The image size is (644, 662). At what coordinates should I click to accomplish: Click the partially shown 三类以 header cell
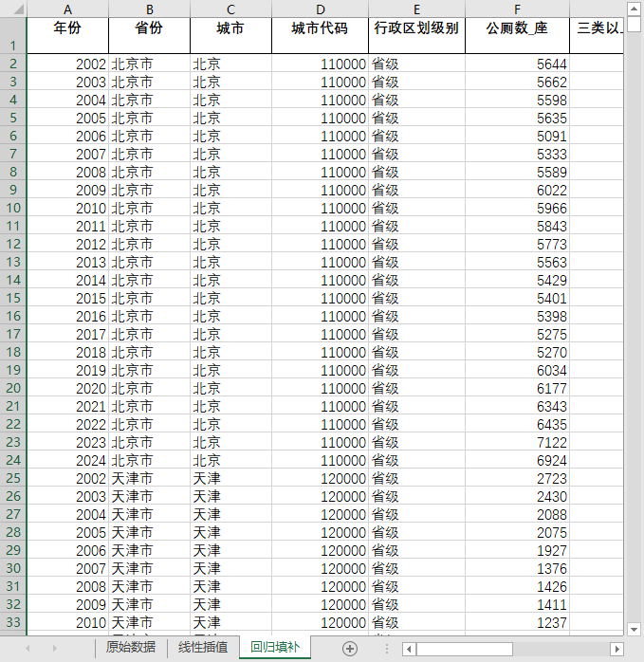(597, 35)
